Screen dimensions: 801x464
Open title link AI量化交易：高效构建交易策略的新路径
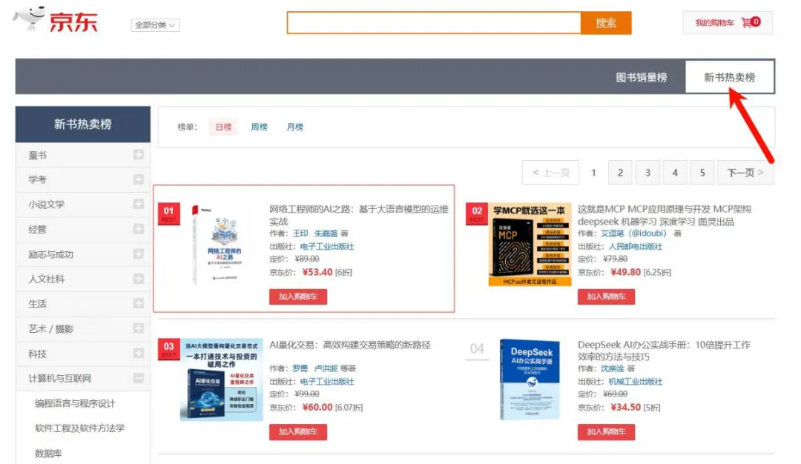tap(350, 345)
